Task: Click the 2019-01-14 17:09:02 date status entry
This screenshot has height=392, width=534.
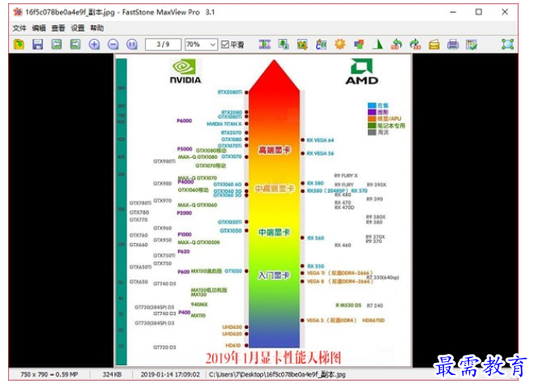Action: point(170,374)
